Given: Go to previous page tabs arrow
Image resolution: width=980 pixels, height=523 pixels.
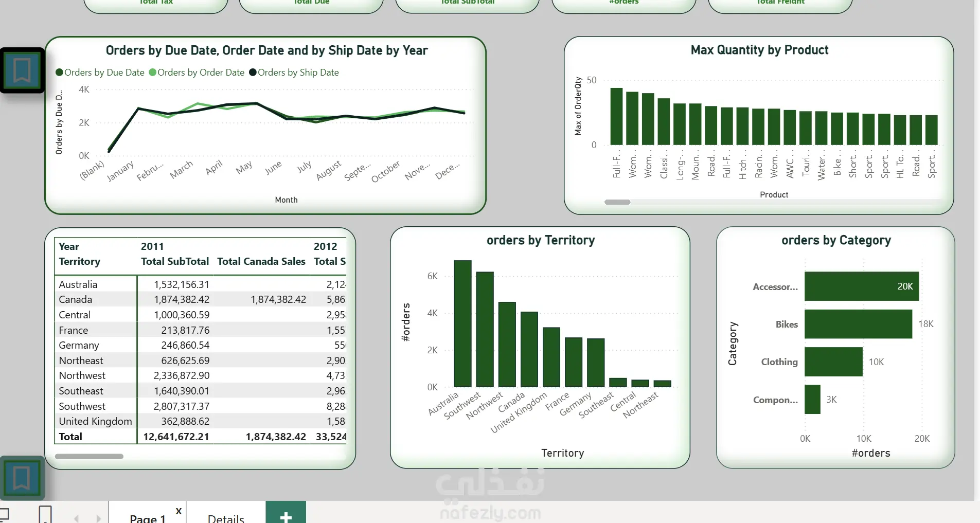Looking at the screenshot, I should click(x=77, y=518).
